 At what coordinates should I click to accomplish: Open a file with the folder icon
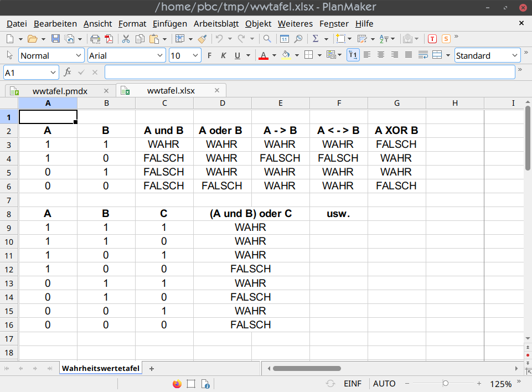32,39
